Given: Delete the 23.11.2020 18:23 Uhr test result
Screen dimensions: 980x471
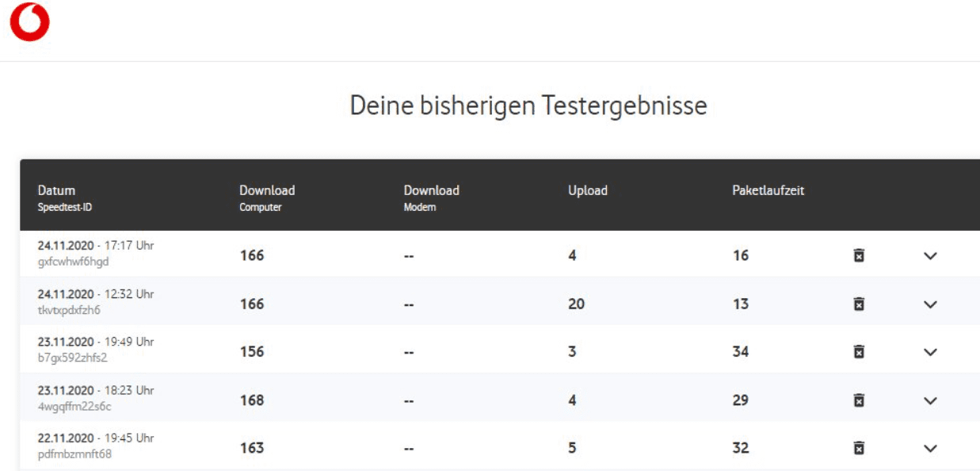Looking at the screenshot, I should (859, 400).
